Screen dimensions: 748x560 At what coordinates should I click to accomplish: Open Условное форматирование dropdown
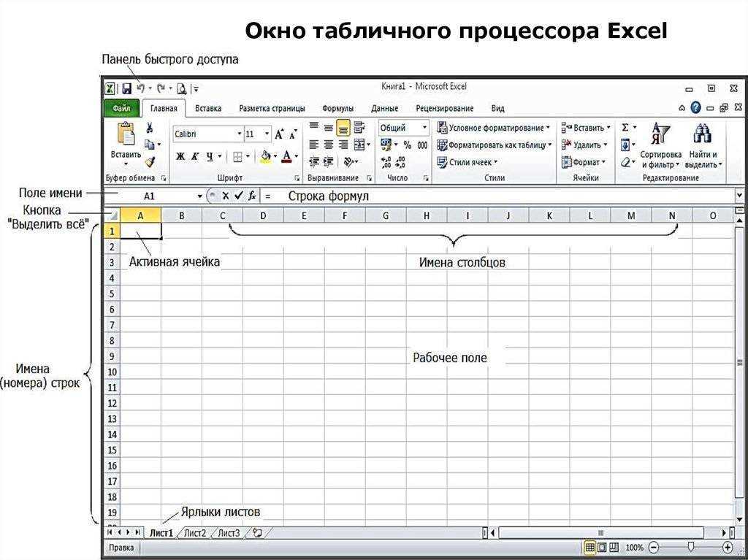(495, 128)
